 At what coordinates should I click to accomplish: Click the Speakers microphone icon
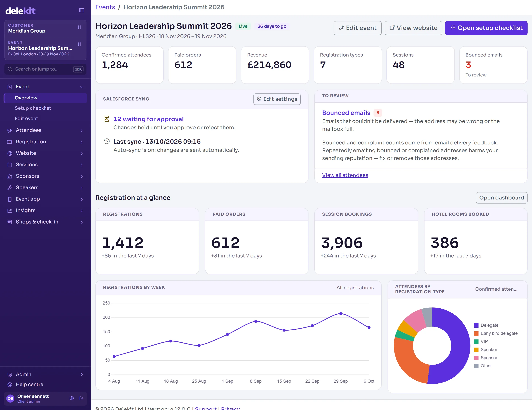tap(10, 188)
